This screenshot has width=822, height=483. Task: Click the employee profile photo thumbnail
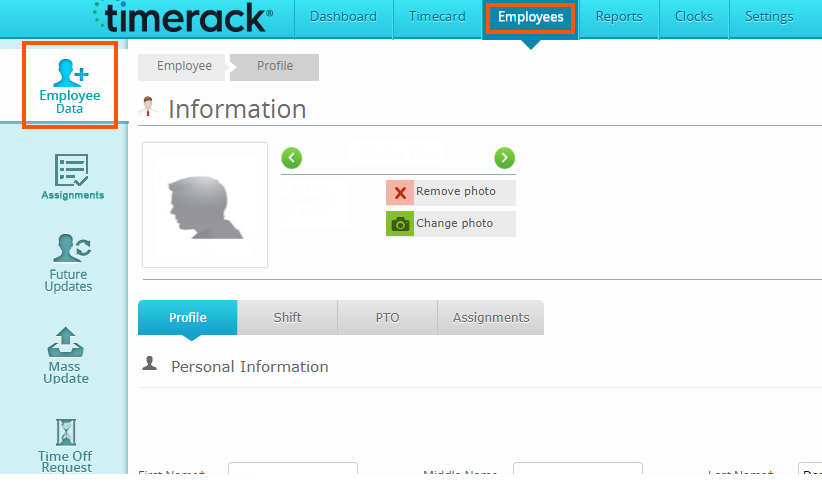pyautogui.click(x=205, y=205)
